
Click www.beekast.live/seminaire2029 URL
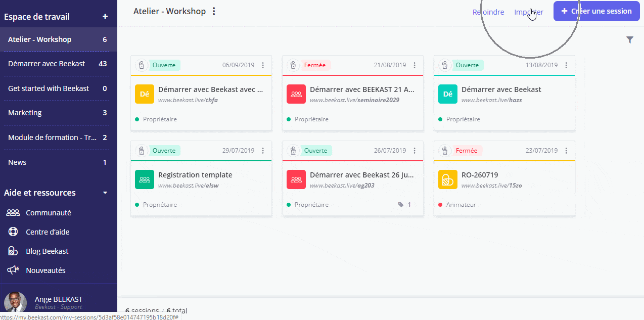(x=354, y=100)
